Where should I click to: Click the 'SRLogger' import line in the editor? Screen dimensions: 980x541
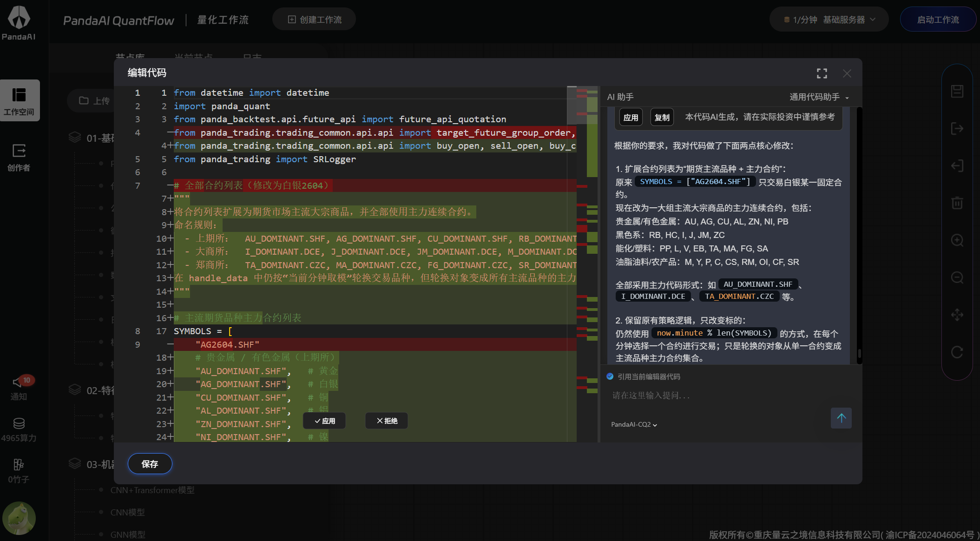click(x=265, y=159)
